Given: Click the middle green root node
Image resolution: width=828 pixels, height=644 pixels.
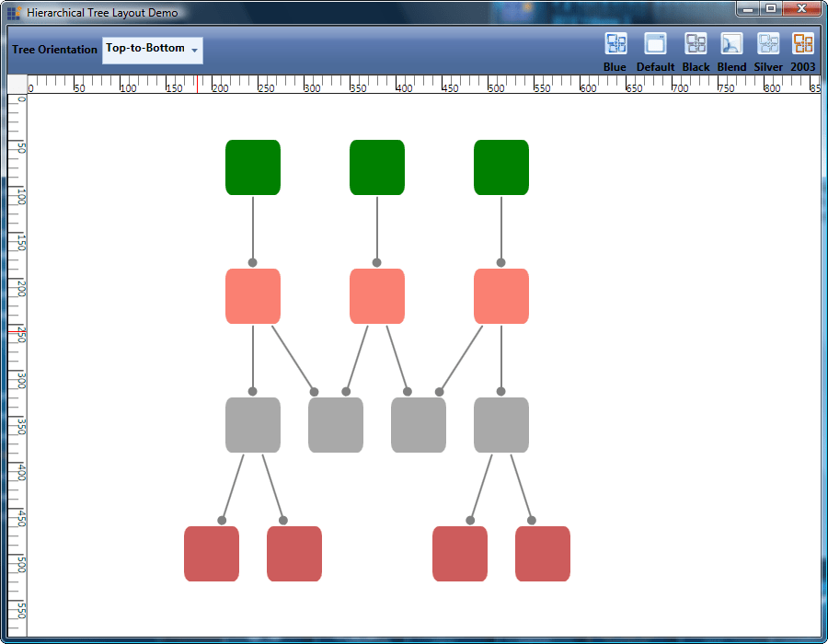Looking at the screenshot, I should click(376, 167).
